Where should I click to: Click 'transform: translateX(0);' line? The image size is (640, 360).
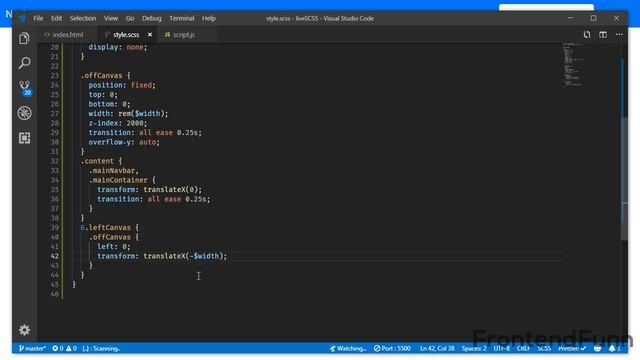coord(149,189)
